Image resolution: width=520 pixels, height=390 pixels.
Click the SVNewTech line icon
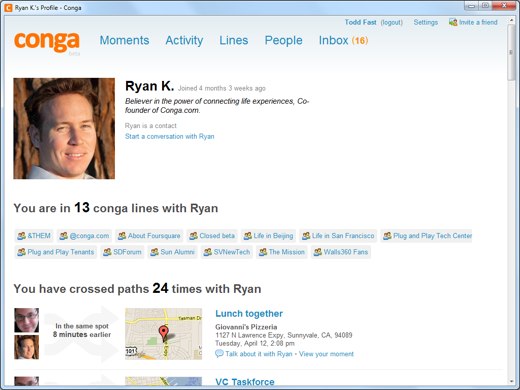point(208,252)
